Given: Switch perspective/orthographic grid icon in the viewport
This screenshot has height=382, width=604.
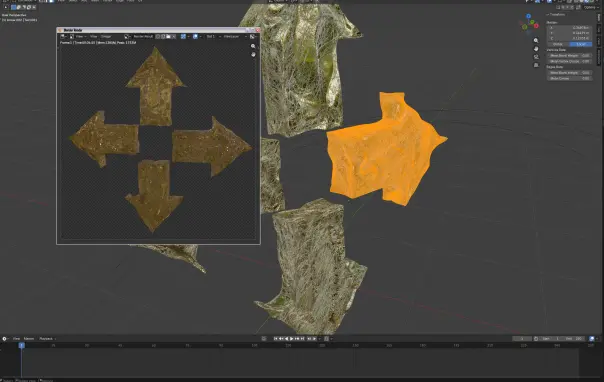Looking at the screenshot, I should tap(536, 65).
